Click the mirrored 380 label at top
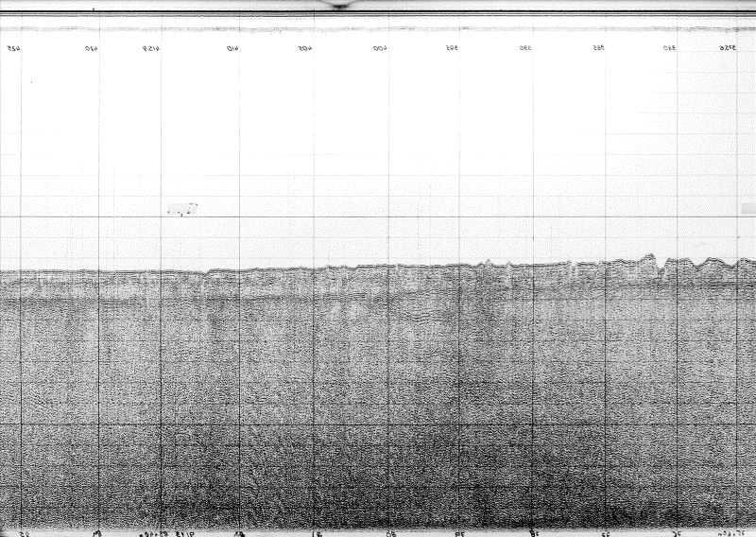Image resolution: width=756 pixels, height=537 pixels. click(x=669, y=47)
